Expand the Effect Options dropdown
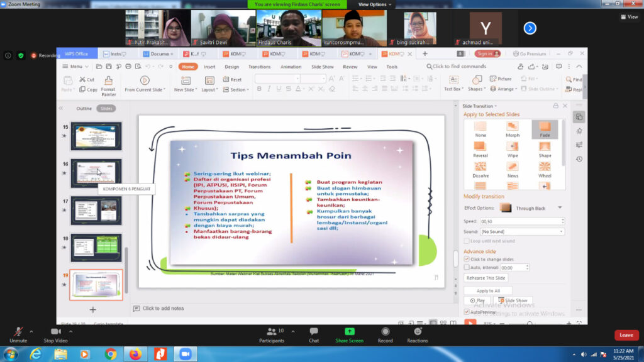Image resolution: width=644 pixels, height=362 pixels. coord(560,208)
